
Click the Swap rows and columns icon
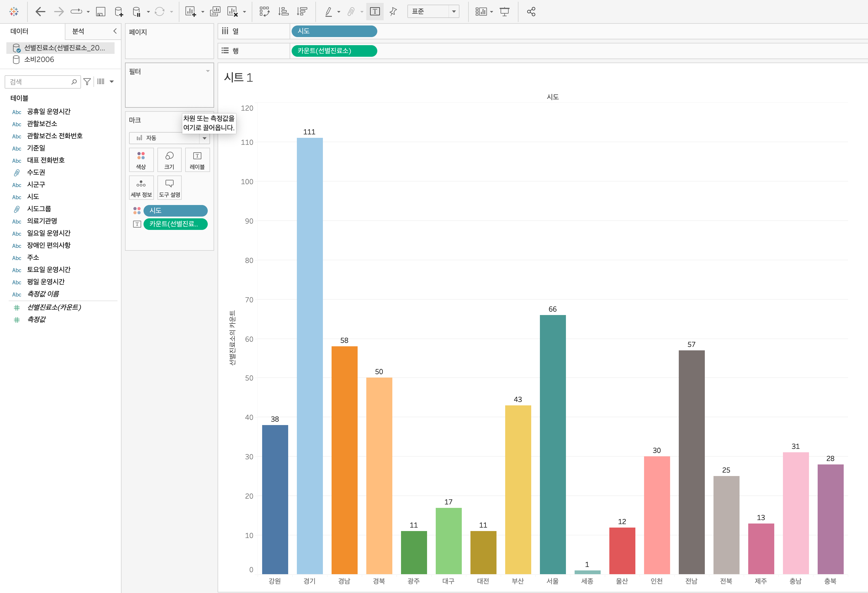(x=264, y=12)
